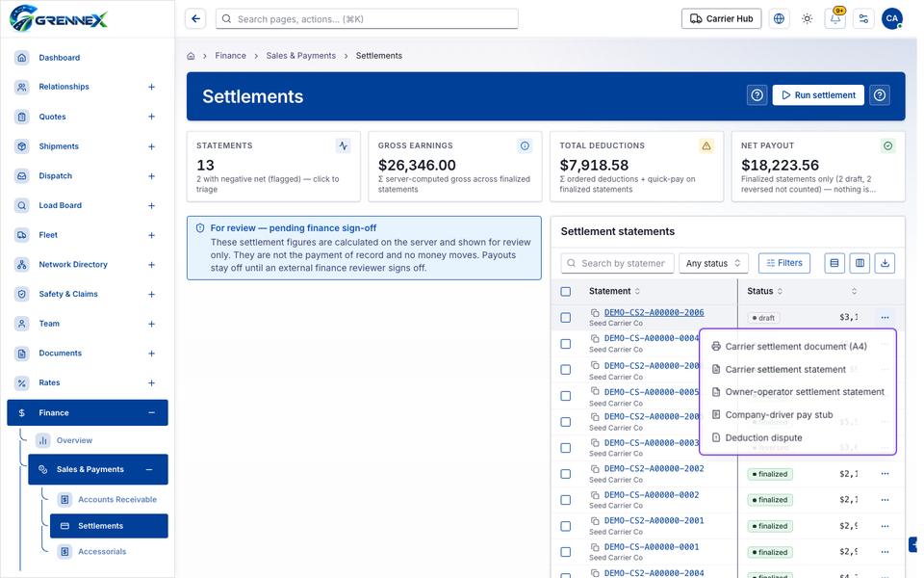
Task: Open the column layout icon
Action: click(860, 263)
